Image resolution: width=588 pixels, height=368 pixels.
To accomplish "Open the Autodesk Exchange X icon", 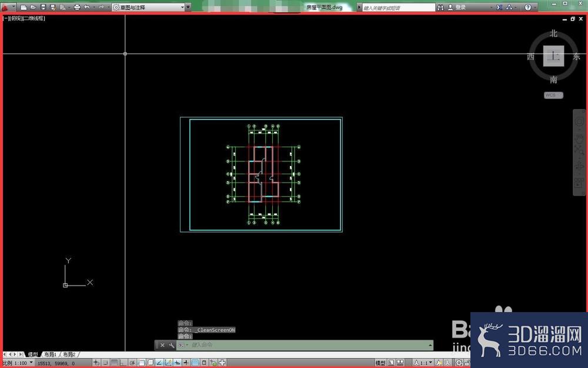I will (499, 8).
